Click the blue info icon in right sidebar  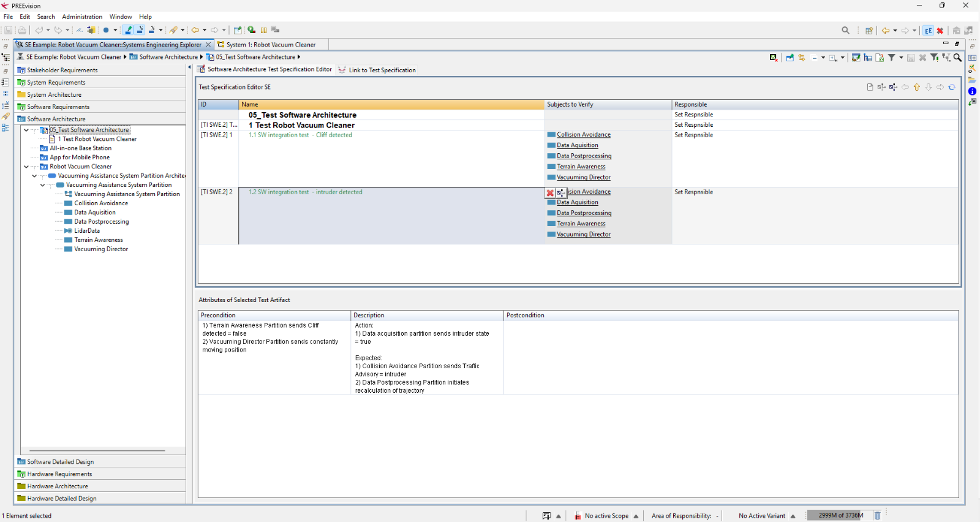[x=973, y=91]
